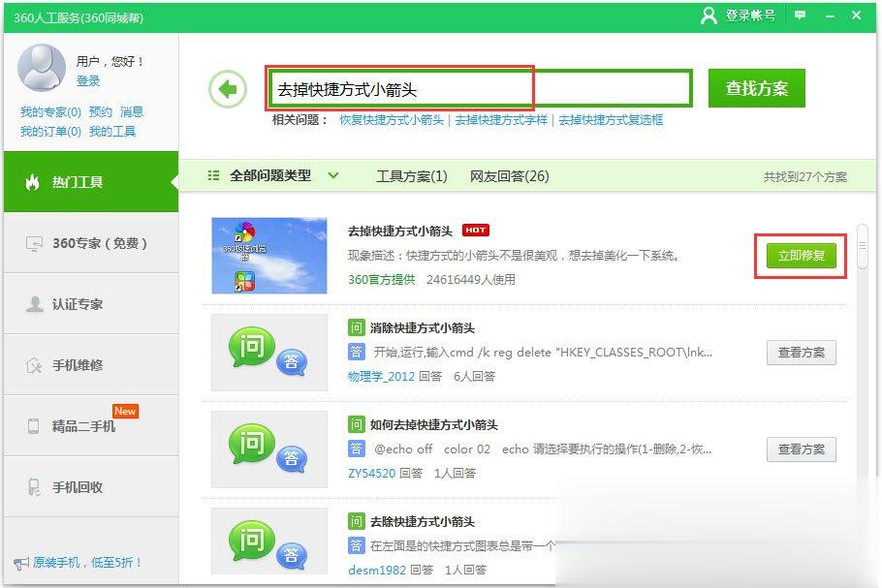Open the 消息 link
Viewport: 882px width, 588px height.
[x=132, y=111]
